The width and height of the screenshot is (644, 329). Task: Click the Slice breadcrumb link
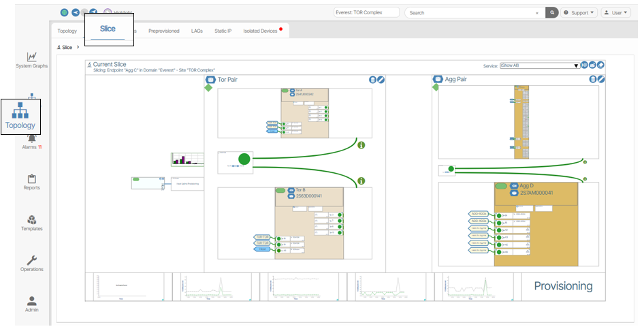click(67, 48)
